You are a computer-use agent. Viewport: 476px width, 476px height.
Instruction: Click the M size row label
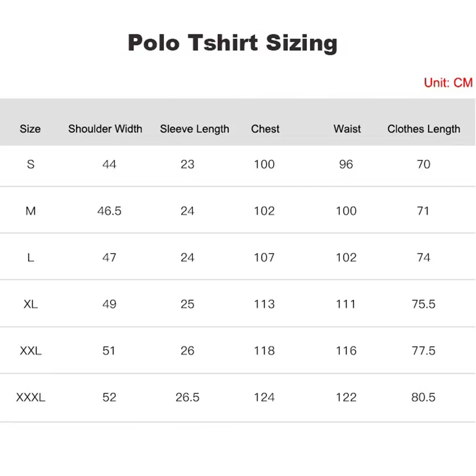[30, 211]
